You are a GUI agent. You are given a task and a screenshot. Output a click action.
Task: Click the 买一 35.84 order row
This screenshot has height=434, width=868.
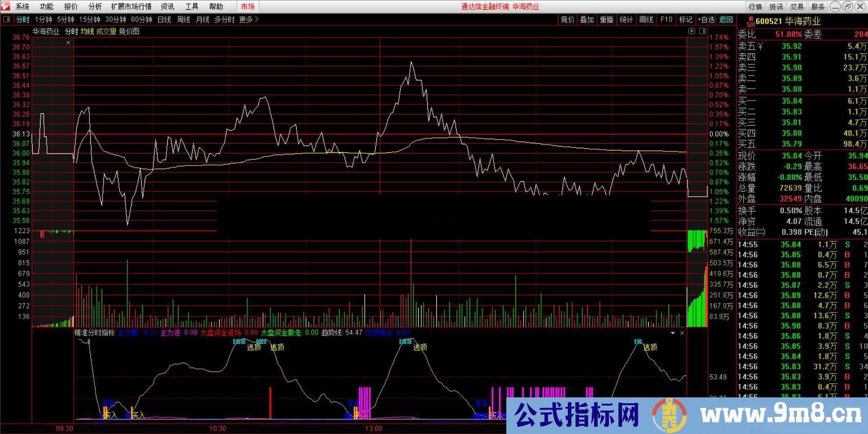pos(802,101)
